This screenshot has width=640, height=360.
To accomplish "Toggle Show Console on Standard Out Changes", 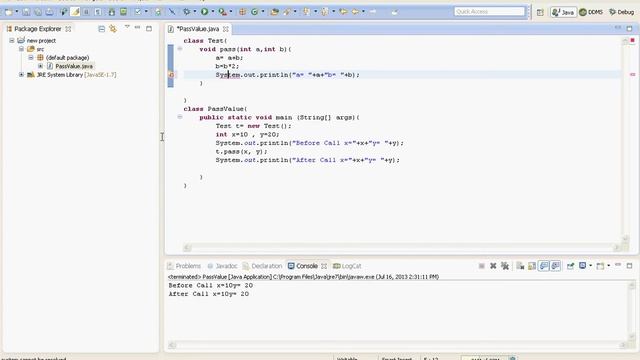I will tap(544, 266).
